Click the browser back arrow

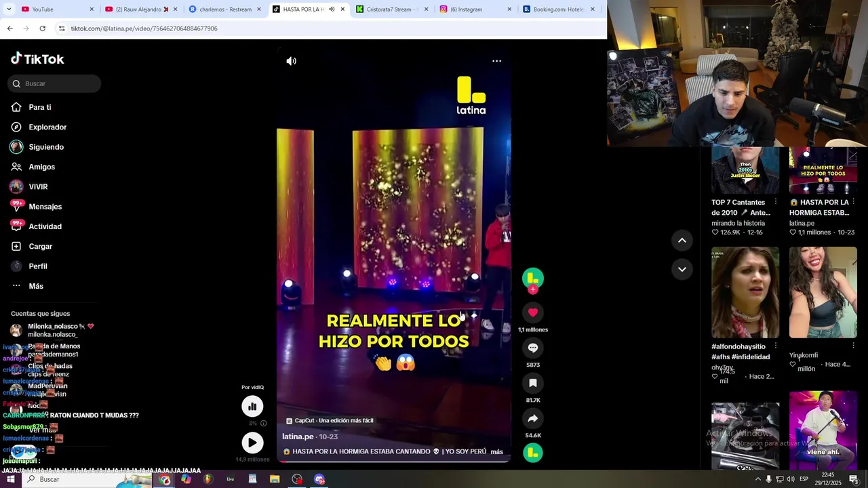[9, 28]
